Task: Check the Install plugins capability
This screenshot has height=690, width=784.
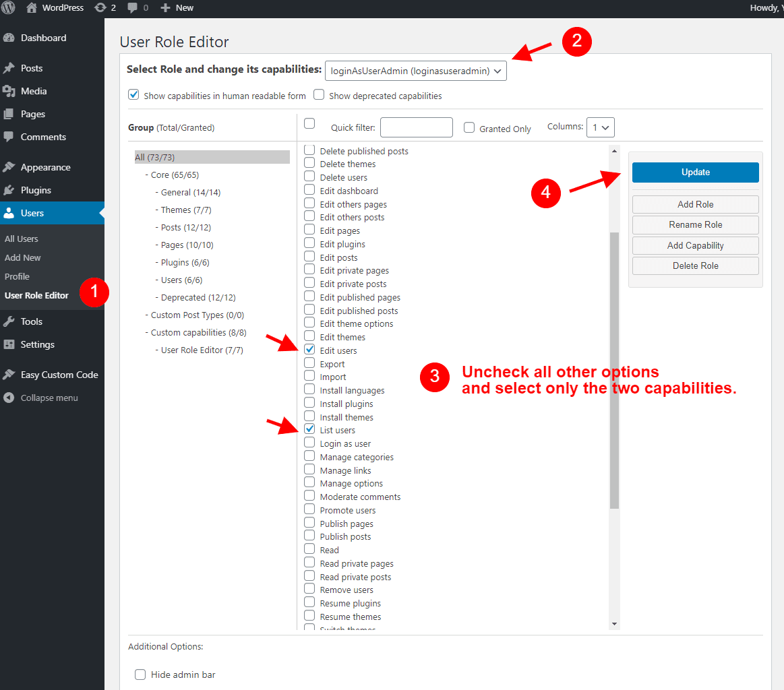Action: [309, 403]
